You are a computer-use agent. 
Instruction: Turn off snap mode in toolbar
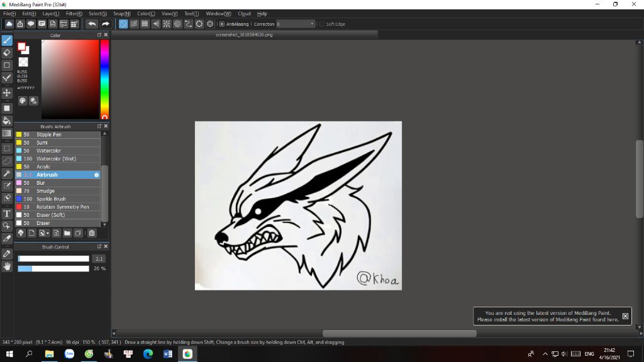click(123, 24)
